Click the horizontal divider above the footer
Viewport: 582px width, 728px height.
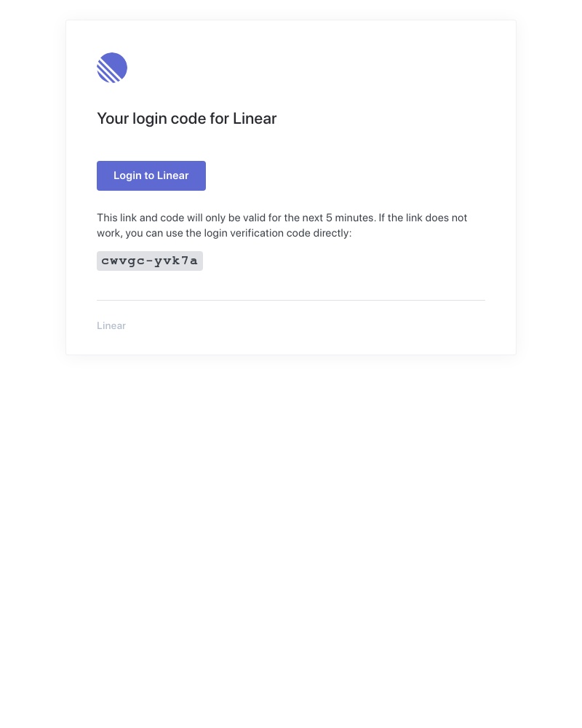click(x=291, y=300)
